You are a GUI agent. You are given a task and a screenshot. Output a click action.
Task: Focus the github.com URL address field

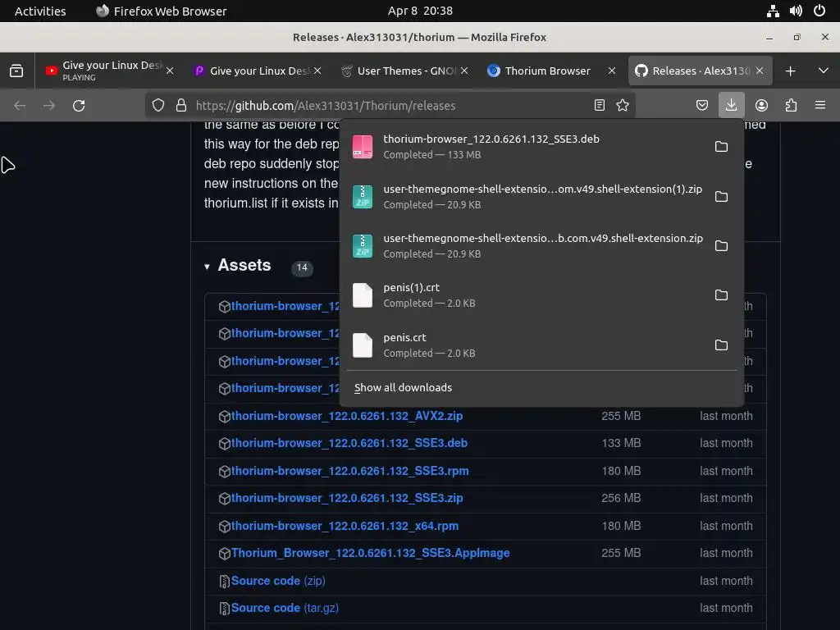pos(390,106)
